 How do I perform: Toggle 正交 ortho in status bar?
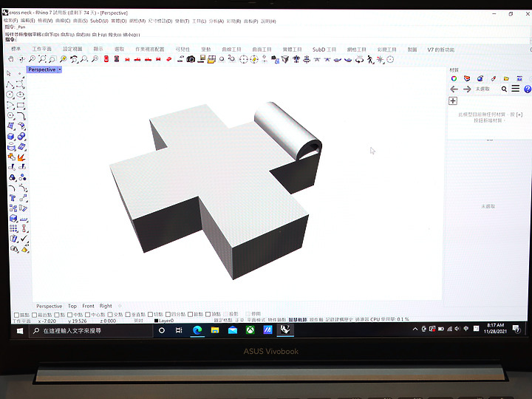point(239,320)
